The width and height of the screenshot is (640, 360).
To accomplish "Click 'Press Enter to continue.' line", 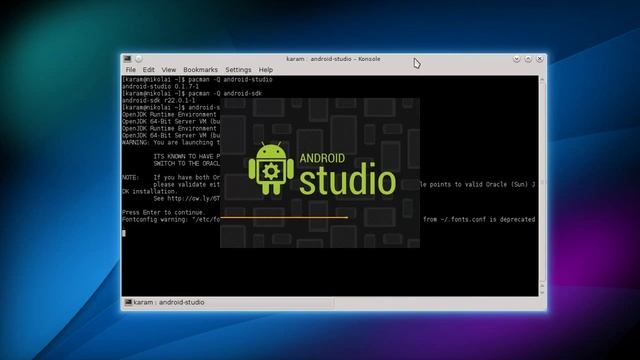I will pos(164,213).
